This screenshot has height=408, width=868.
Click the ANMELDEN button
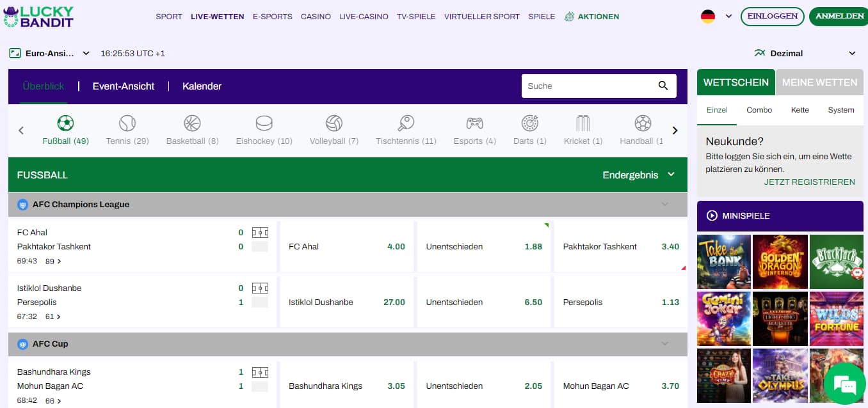839,17
